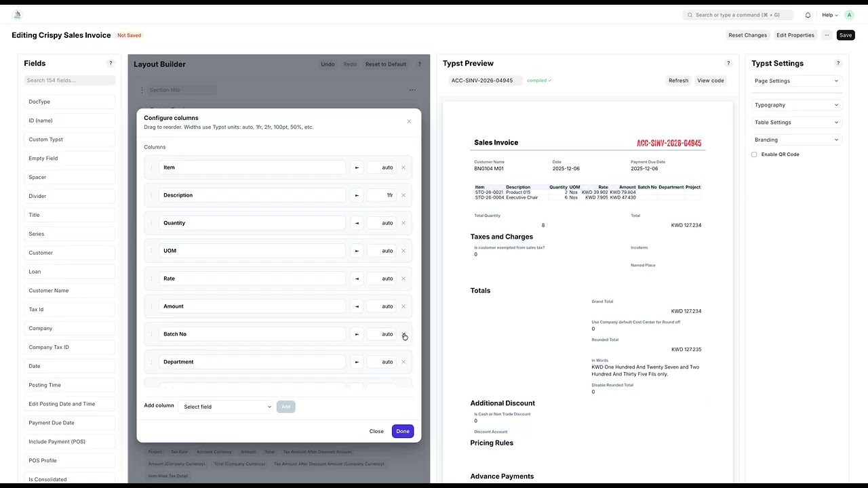
Task: Open the three-dots menu beside Edit Properties
Action: pos(827,35)
